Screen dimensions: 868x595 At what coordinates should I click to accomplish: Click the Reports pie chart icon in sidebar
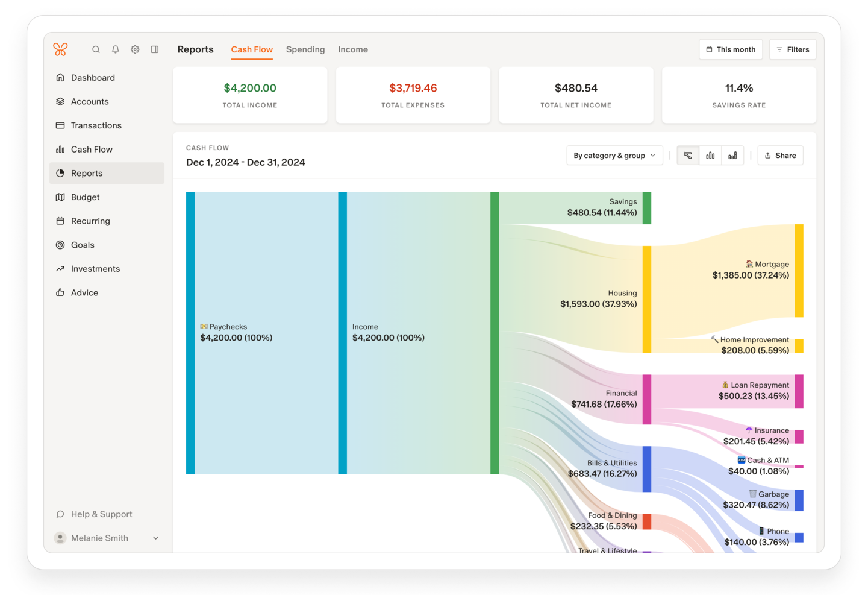click(x=60, y=173)
